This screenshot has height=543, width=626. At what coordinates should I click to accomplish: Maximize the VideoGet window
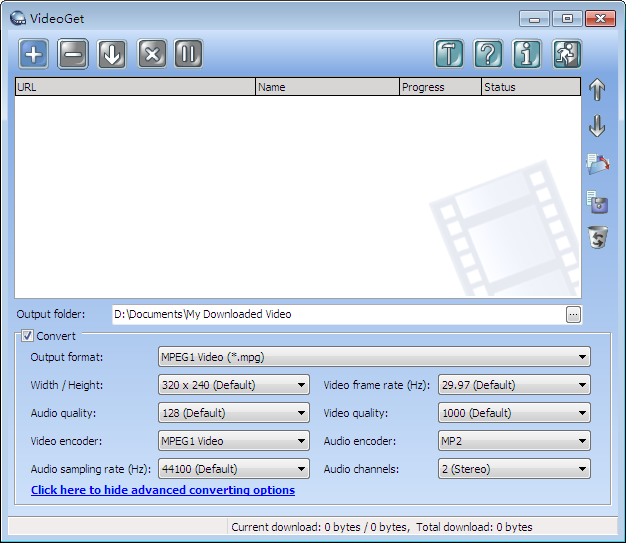[x=567, y=19]
